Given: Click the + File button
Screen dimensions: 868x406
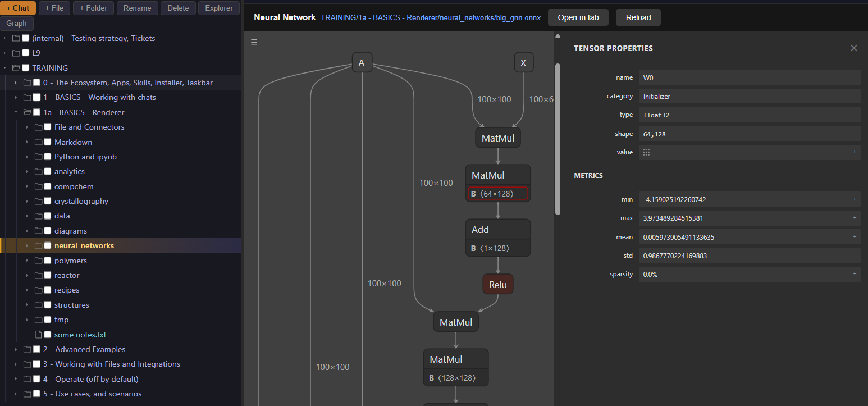Looking at the screenshot, I should tap(54, 8).
